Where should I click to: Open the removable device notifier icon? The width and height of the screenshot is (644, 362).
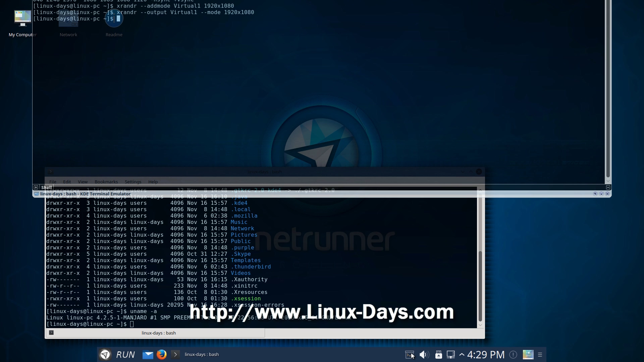coord(438,355)
